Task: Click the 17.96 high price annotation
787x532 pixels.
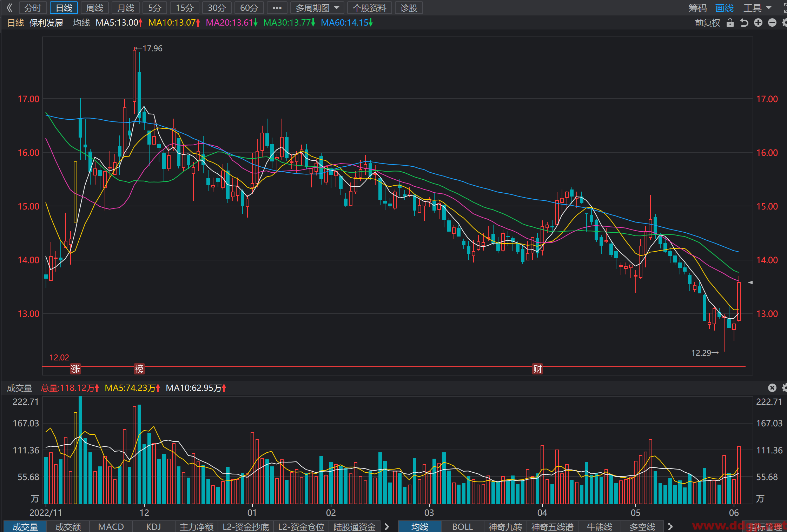Action: pyautogui.click(x=149, y=48)
